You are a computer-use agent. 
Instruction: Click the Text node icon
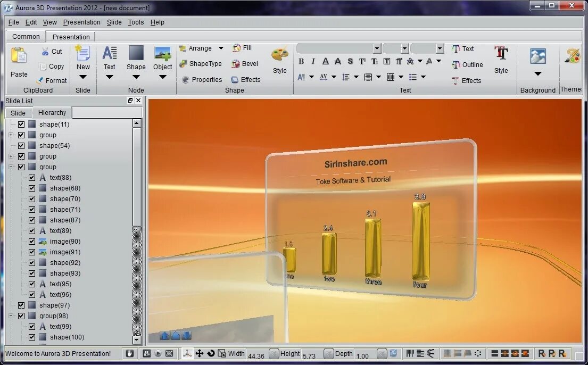(110, 53)
